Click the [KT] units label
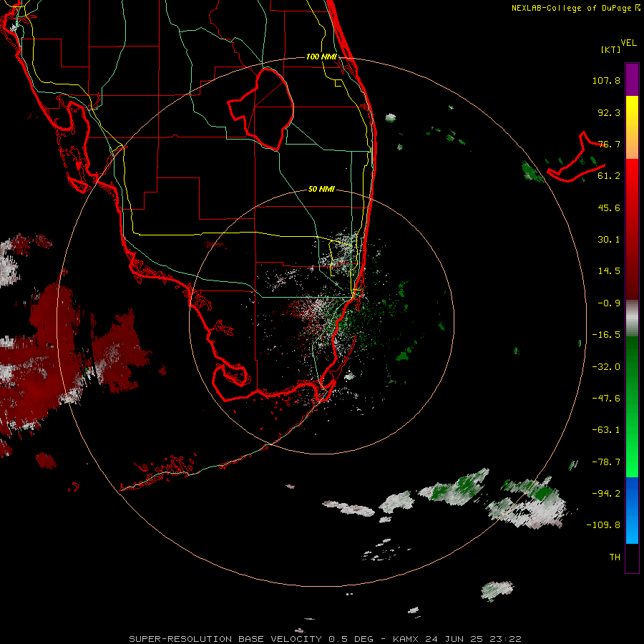Screen dimensions: 644x644 click(610, 49)
